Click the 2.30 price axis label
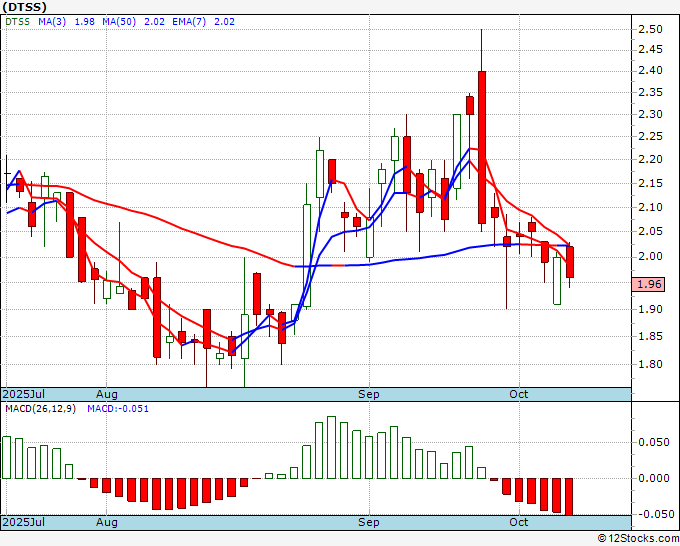The width and height of the screenshot is (680, 546). coord(651,114)
